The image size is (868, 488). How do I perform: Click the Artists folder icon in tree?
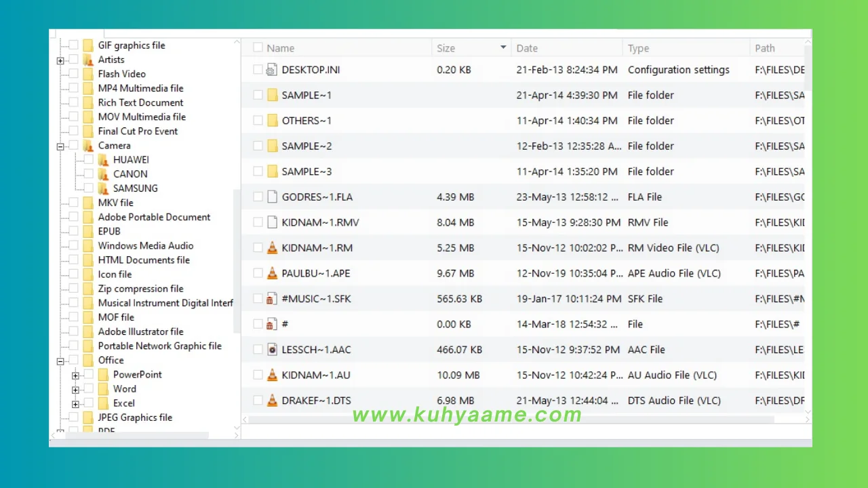pyautogui.click(x=88, y=60)
